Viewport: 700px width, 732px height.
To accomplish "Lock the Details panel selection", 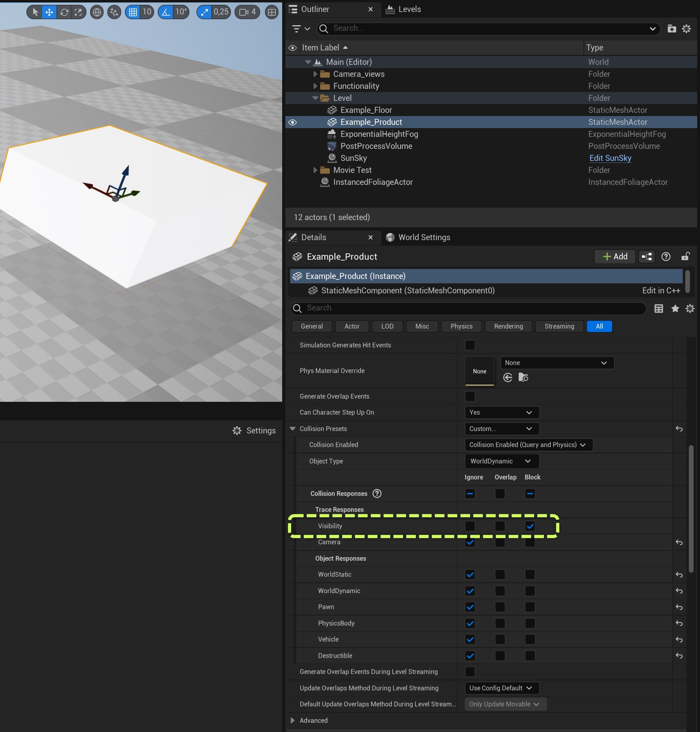I will (x=685, y=257).
